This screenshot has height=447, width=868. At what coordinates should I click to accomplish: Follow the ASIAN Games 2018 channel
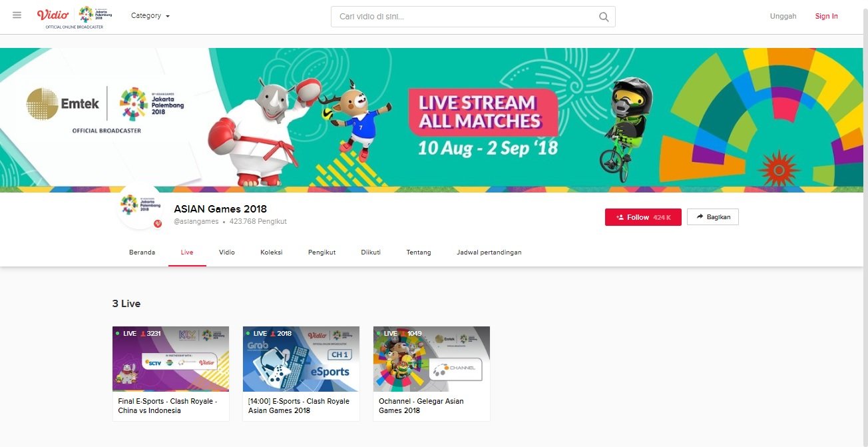pos(643,217)
